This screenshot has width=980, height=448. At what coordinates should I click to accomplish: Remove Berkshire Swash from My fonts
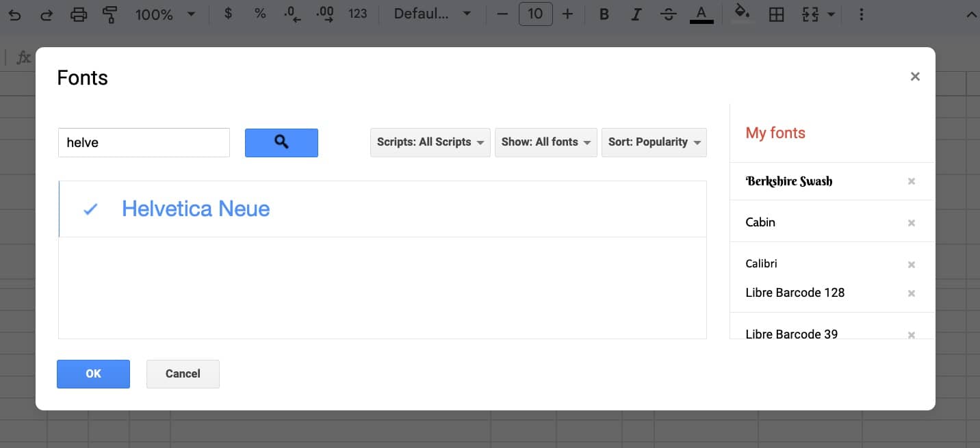click(911, 181)
